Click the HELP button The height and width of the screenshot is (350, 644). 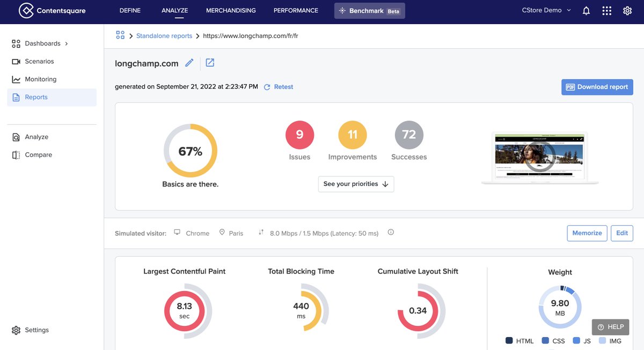coord(611,327)
